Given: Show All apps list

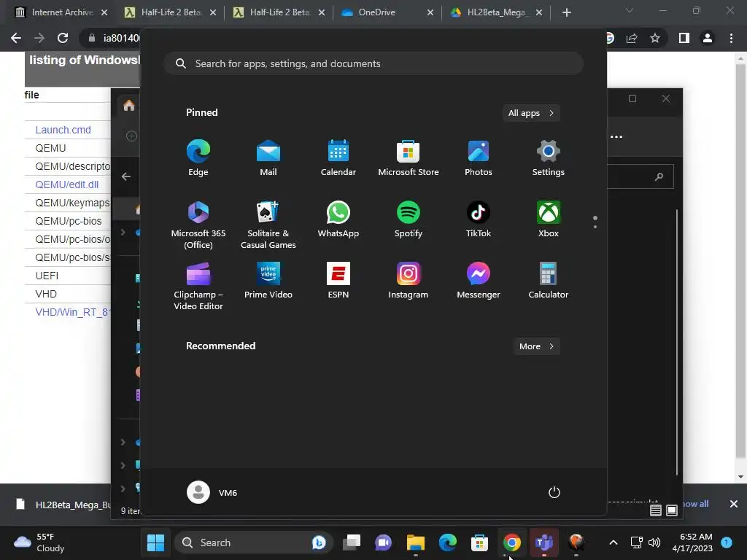Looking at the screenshot, I should 531,113.
